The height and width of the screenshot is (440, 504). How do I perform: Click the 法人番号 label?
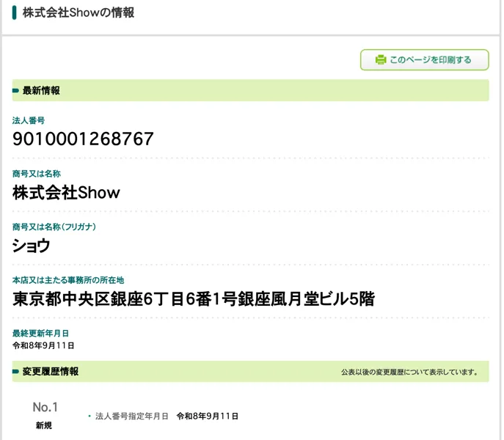tap(29, 120)
